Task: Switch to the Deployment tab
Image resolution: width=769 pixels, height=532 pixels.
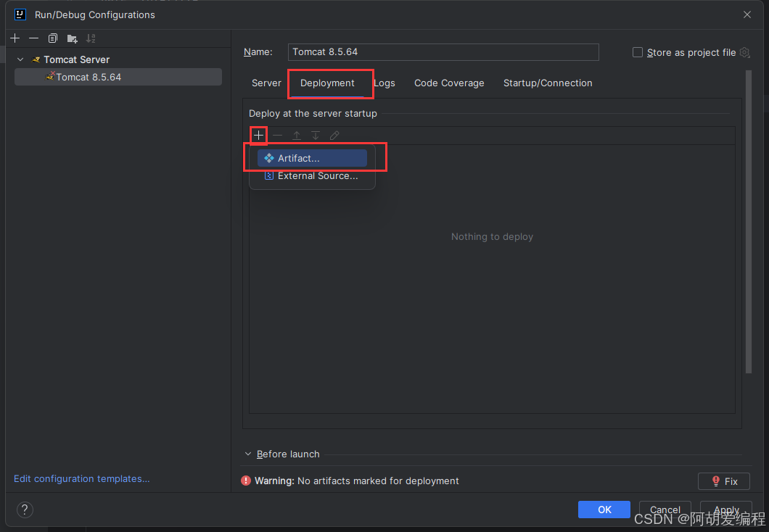Action: [327, 83]
